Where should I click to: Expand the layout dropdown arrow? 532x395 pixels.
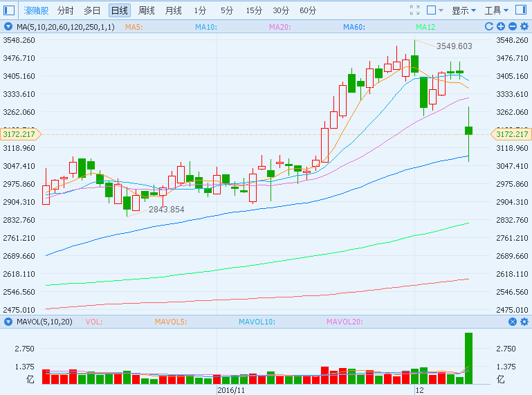(x=441, y=10)
